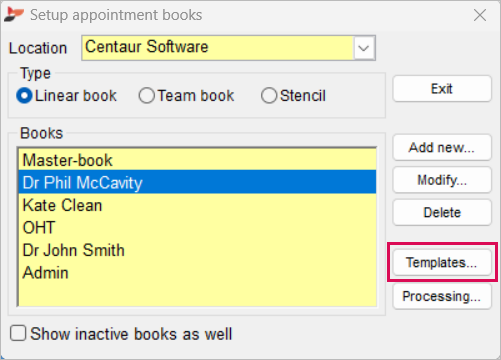The height and width of the screenshot is (360, 501).
Task: Select the Admin book entry
Action: pyautogui.click(x=197, y=273)
